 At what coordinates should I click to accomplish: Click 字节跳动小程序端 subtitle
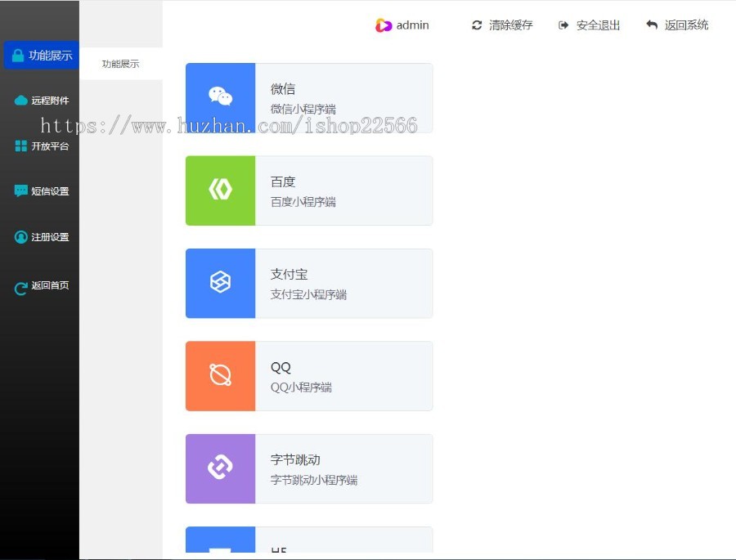coord(314,480)
